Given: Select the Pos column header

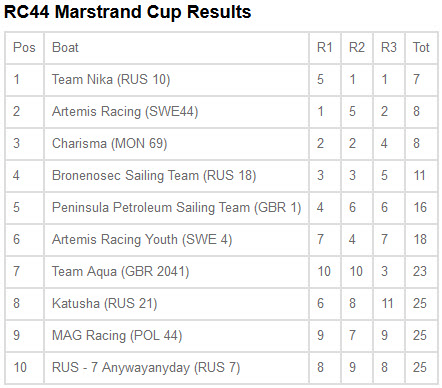Looking at the screenshot, I should point(24,48).
